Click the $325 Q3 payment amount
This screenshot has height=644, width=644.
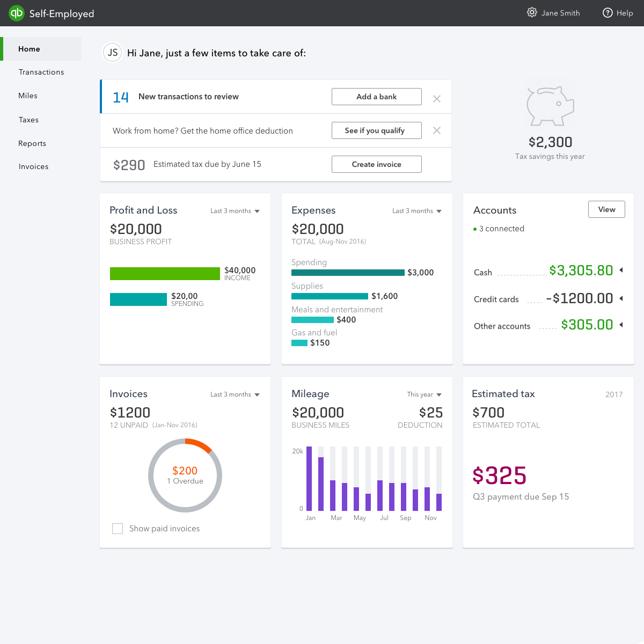[499, 475]
